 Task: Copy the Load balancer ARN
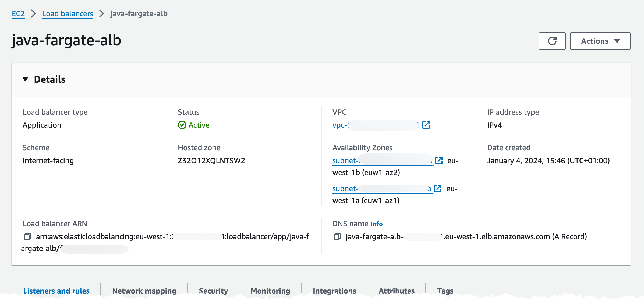point(27,236)
